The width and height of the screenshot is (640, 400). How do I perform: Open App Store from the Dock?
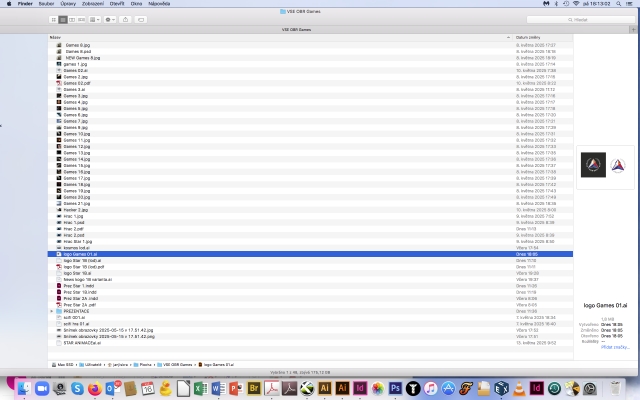point(448,389)
